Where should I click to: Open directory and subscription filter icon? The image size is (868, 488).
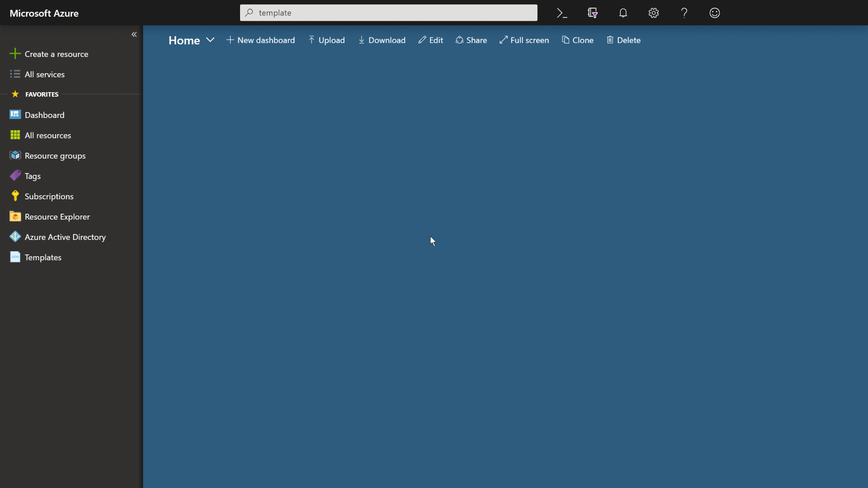click(x=593, y=13)
